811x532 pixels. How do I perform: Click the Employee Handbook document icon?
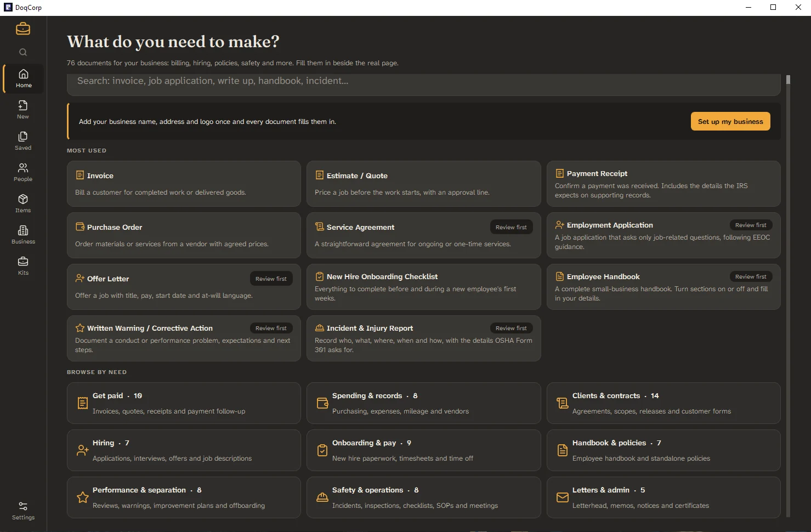coord(560,276)
